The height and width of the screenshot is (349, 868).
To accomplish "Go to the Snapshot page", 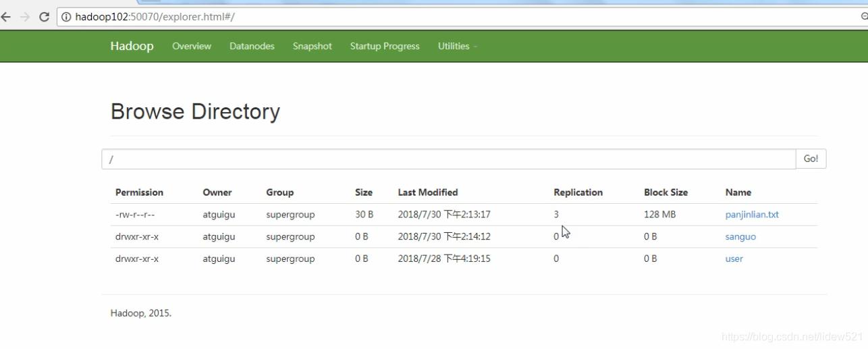I will click(x=313, y=47).
